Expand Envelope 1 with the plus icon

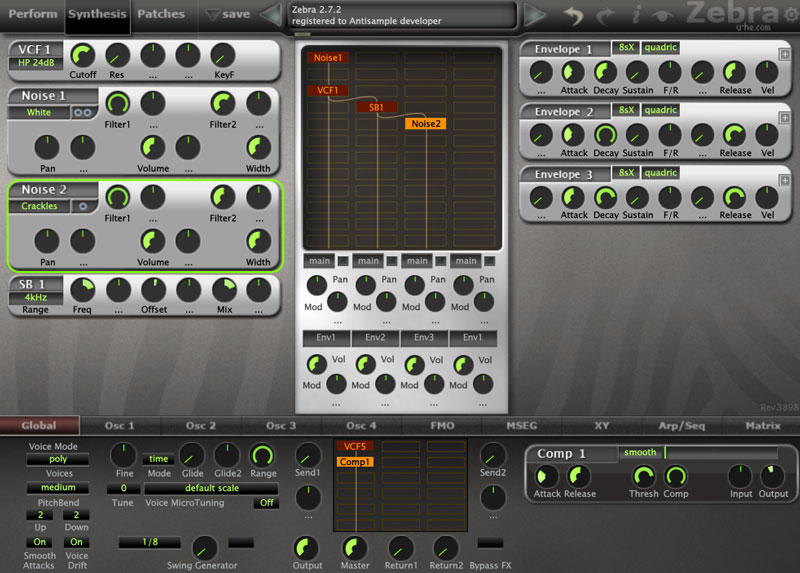[785, 55]
